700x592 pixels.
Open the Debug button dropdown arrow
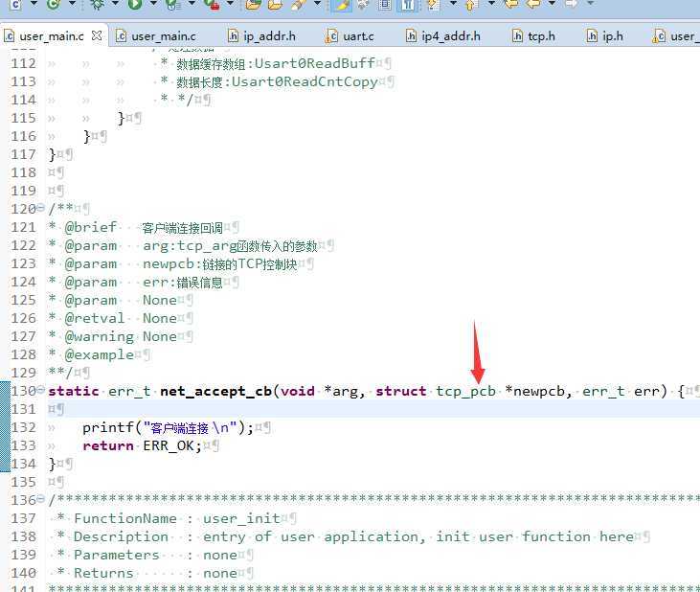(116, 5)
